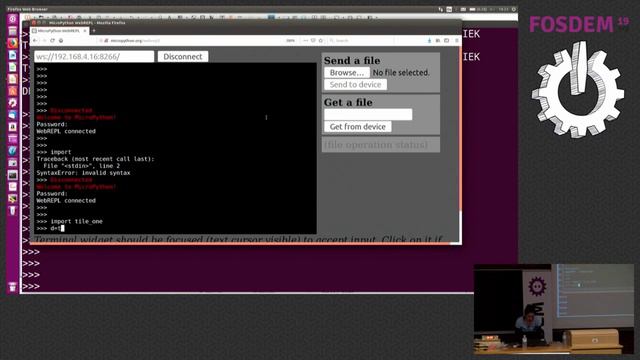This screenshot has width=640, height=360.
Task: Open Amazon icon in launcher
Action: coord(13,127)
